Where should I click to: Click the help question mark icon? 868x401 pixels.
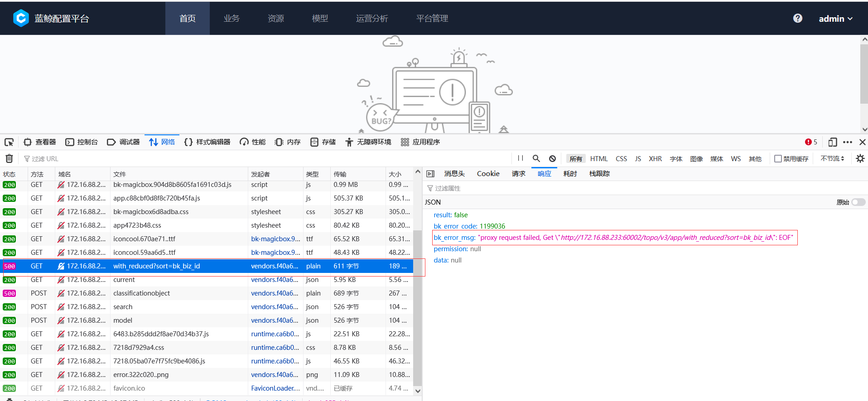click(798, 18)
